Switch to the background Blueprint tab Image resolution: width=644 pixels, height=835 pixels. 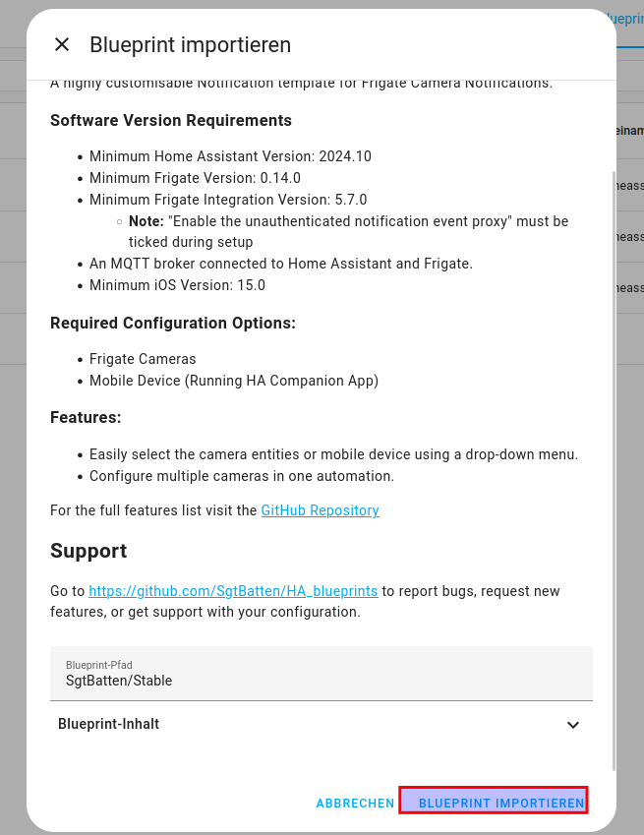click(x=627, y=20)
